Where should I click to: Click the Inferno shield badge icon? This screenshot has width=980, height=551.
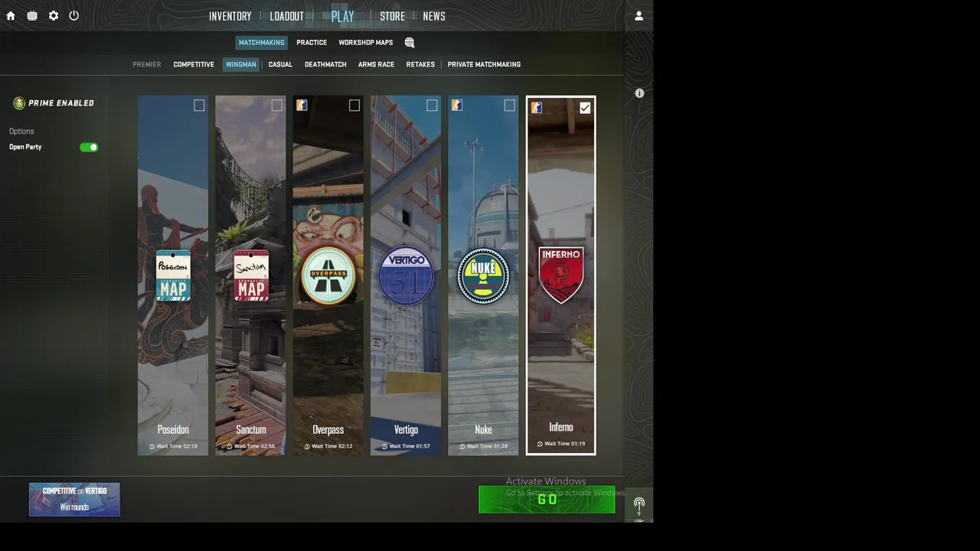(x=561, y=274)
